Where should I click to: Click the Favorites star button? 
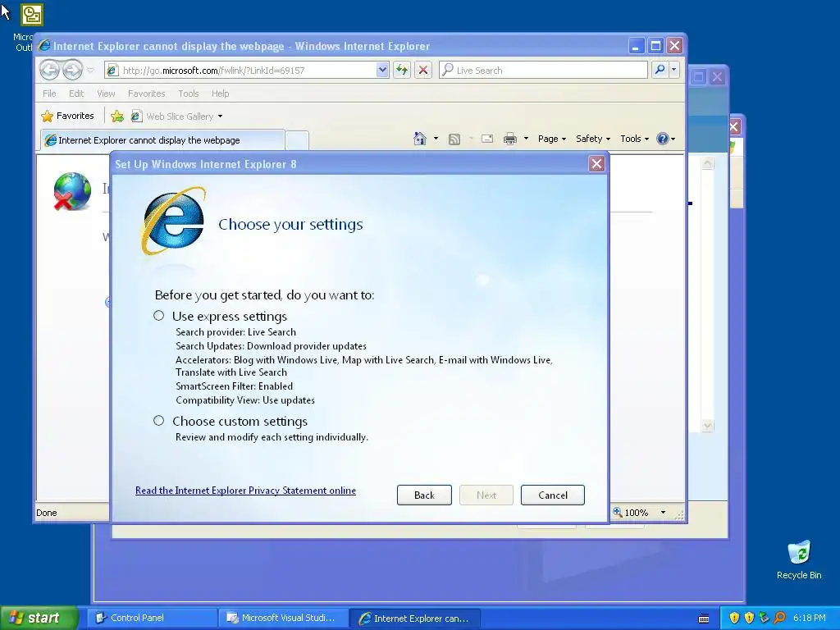point(67,116)
